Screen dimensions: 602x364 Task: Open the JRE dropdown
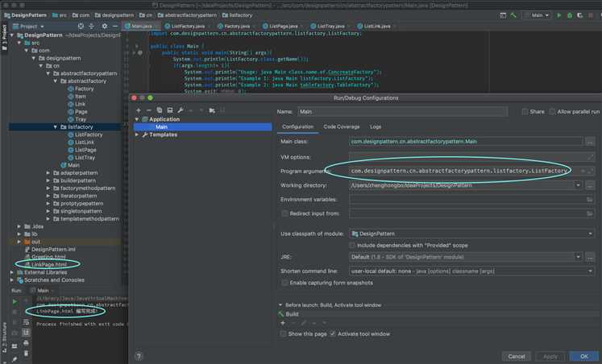578,257
